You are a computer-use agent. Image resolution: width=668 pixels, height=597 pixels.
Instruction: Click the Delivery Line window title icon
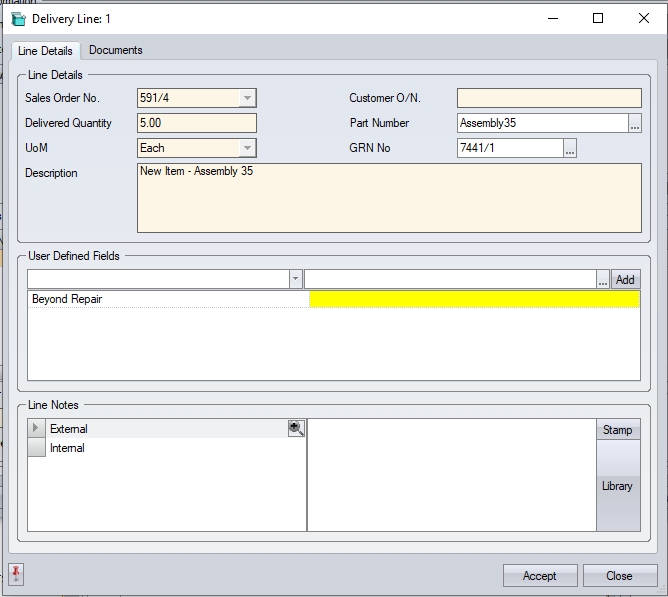coord(18,18)
